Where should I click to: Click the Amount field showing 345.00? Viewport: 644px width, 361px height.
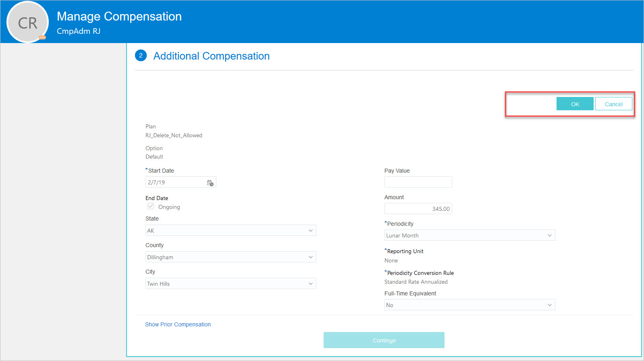coord(418,209)
